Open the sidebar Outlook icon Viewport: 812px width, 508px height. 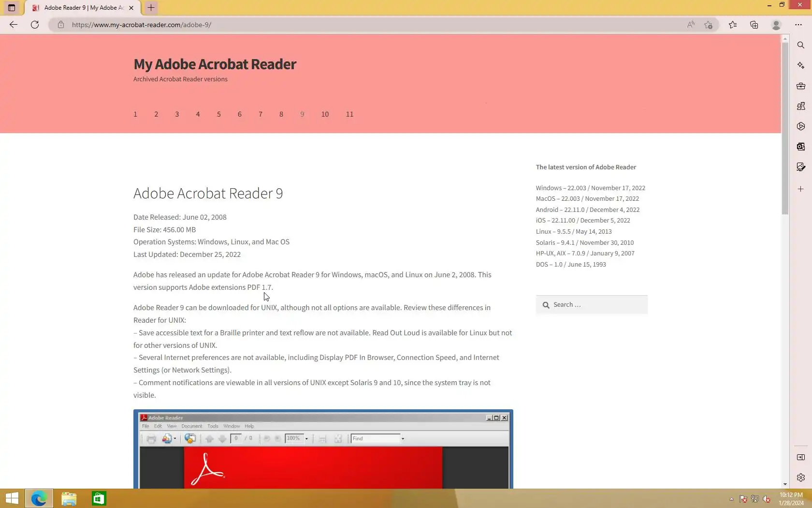point(801,147)
